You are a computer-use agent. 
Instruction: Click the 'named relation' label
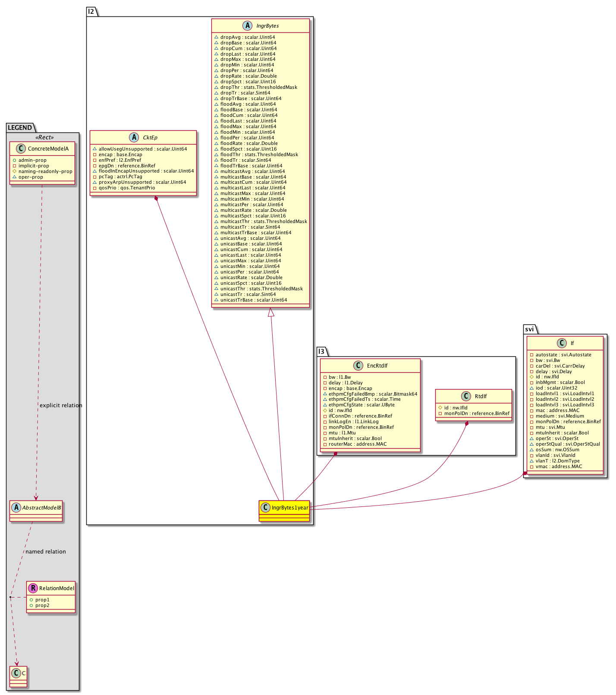[46, 552]
